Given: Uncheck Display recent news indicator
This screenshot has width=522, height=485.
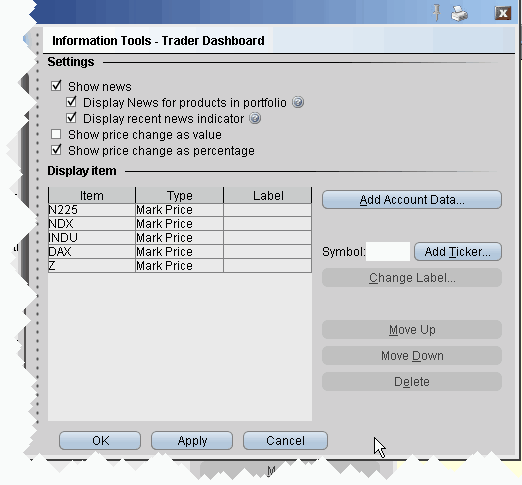Looking at the screenshot, I should pos(71,118).
